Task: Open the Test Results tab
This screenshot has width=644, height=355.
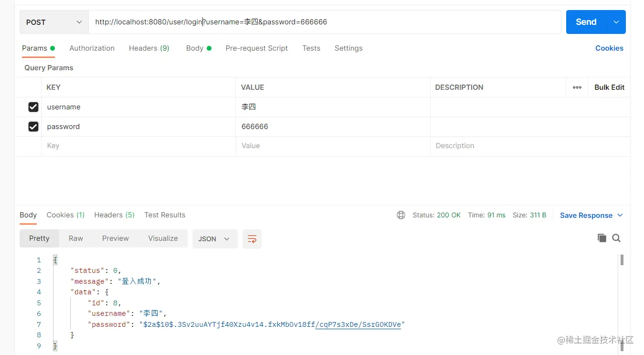Action: tap(165, 215)
